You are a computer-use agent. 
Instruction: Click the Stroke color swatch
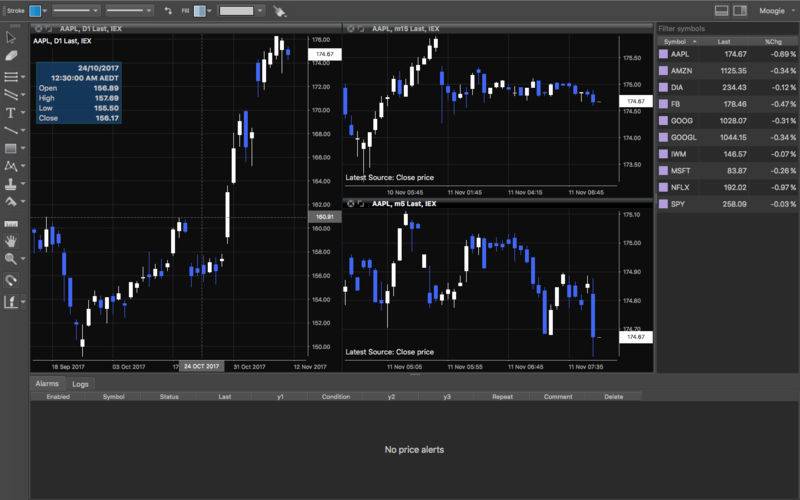[x=35, y=11]
